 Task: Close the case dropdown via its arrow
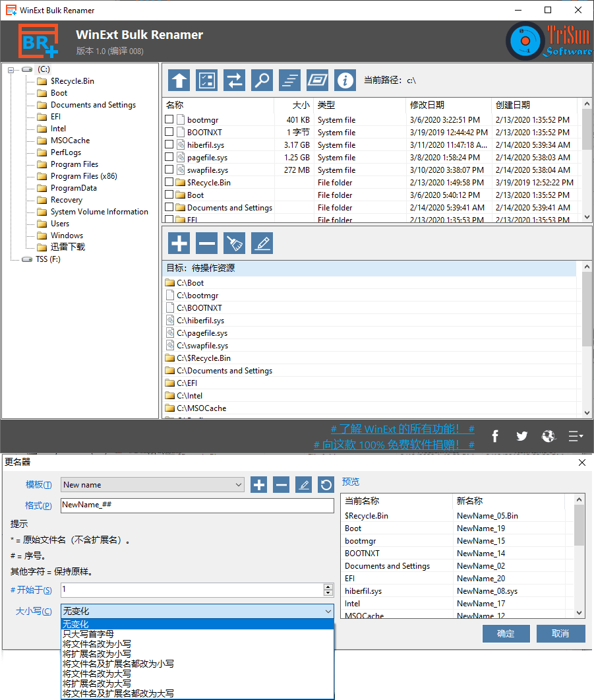(328, 611)
